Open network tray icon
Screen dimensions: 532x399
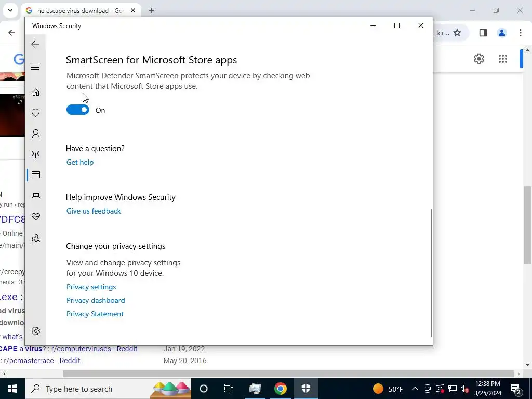(453, 389)
